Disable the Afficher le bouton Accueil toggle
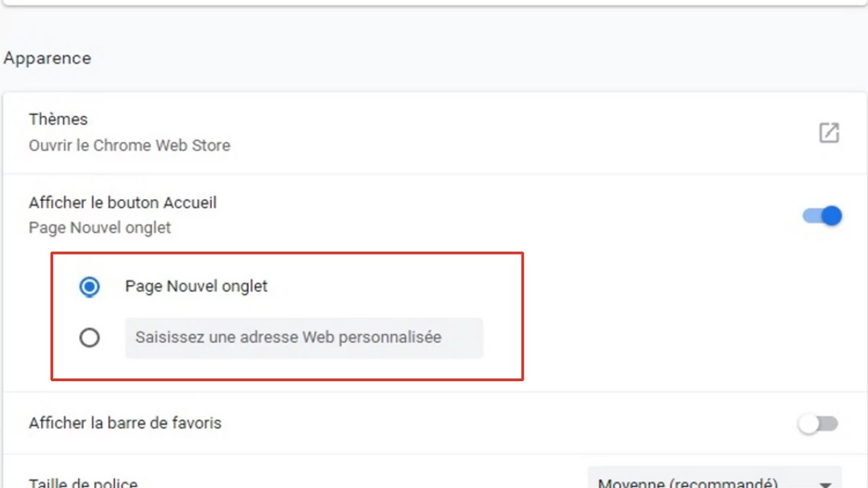Screen dimensions: 868x488 822,215
